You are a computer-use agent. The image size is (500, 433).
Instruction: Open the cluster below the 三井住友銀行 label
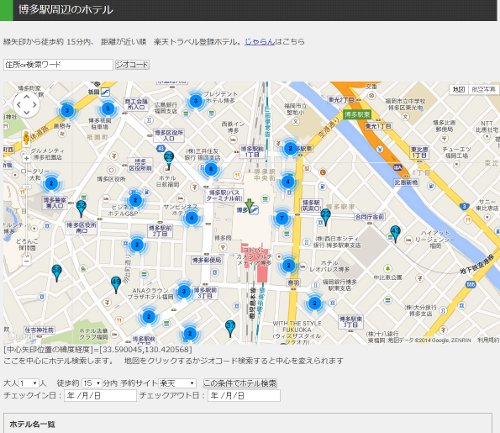point(211,169)
